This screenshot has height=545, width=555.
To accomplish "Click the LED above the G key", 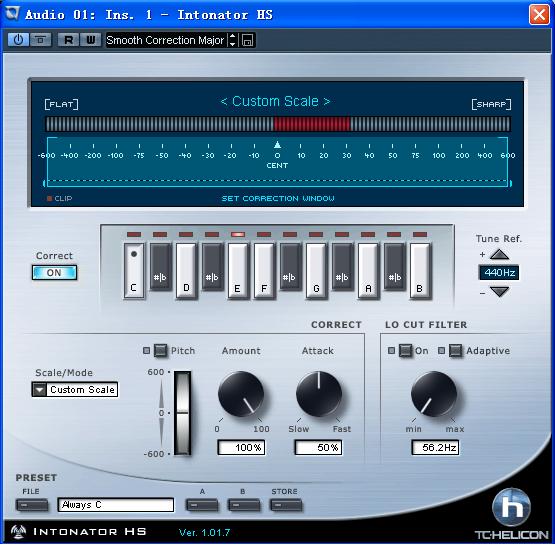I will click(x=316, y=234).
